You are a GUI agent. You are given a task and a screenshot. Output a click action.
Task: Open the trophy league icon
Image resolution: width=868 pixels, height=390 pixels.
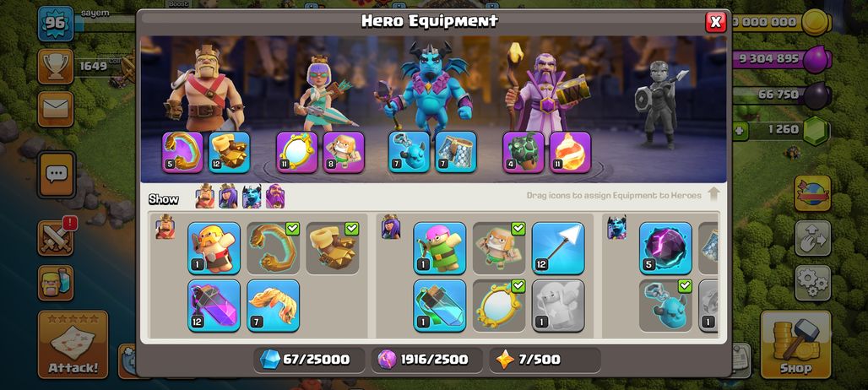56,67
